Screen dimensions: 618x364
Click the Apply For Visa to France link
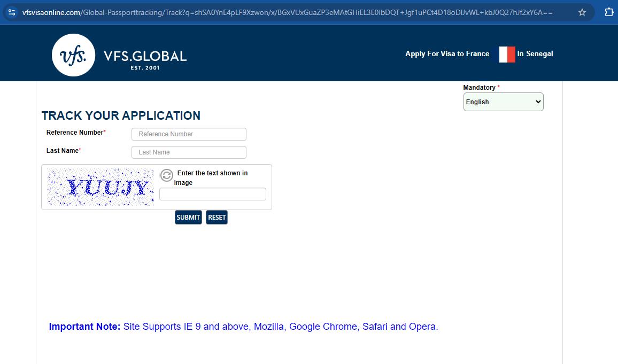(x=447, y=54)
